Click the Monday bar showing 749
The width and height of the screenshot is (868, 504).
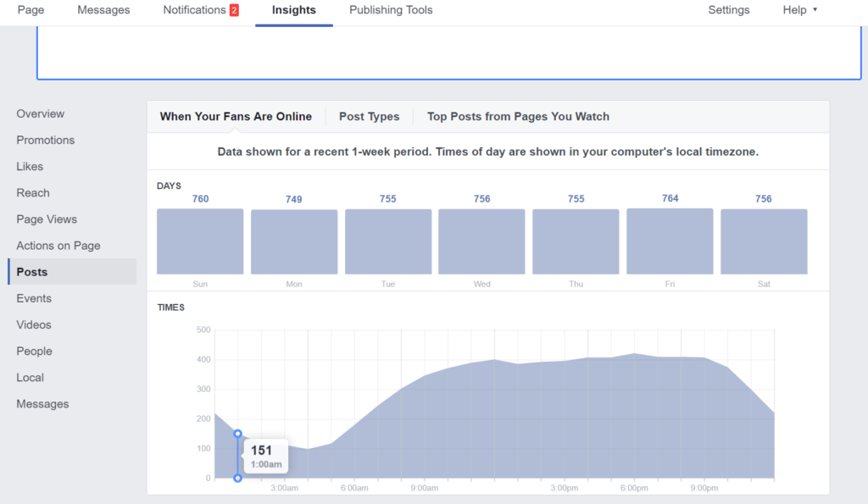click(x=294, y=241)
